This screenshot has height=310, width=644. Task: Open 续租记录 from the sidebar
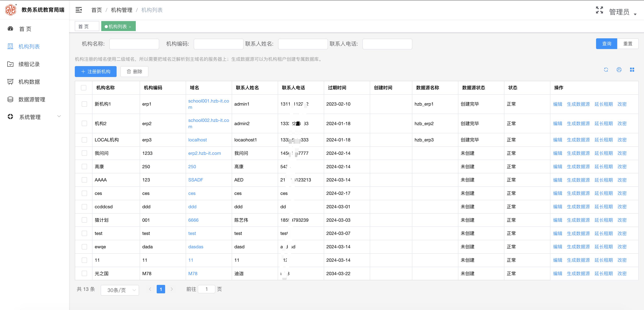click(x=29, y=64)
